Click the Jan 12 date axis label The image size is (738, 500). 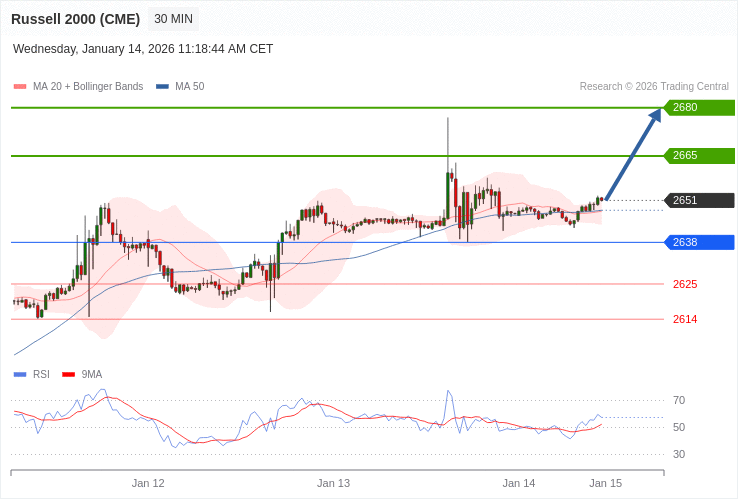148,484
